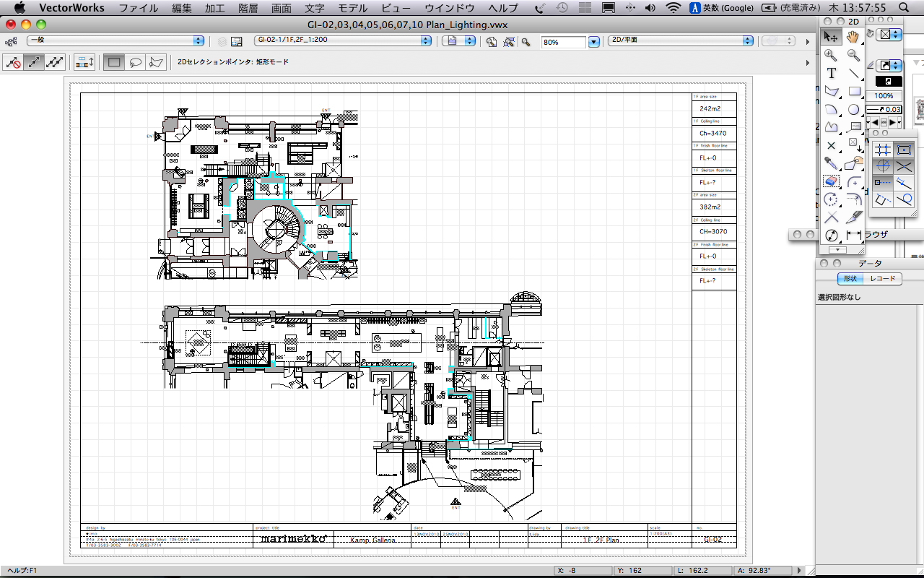Pick the Eyedropper tool
Viewport: 924px width, 578px height.
[x=832, y=163]
